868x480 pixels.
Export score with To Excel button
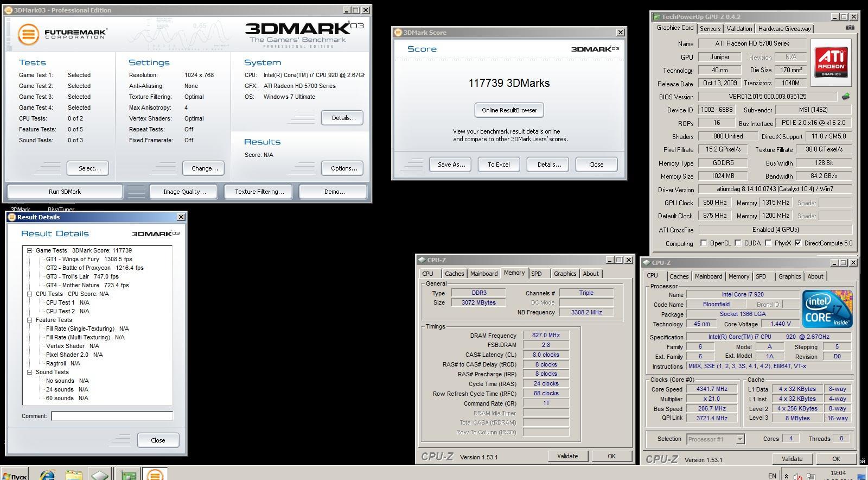[499, 165]
